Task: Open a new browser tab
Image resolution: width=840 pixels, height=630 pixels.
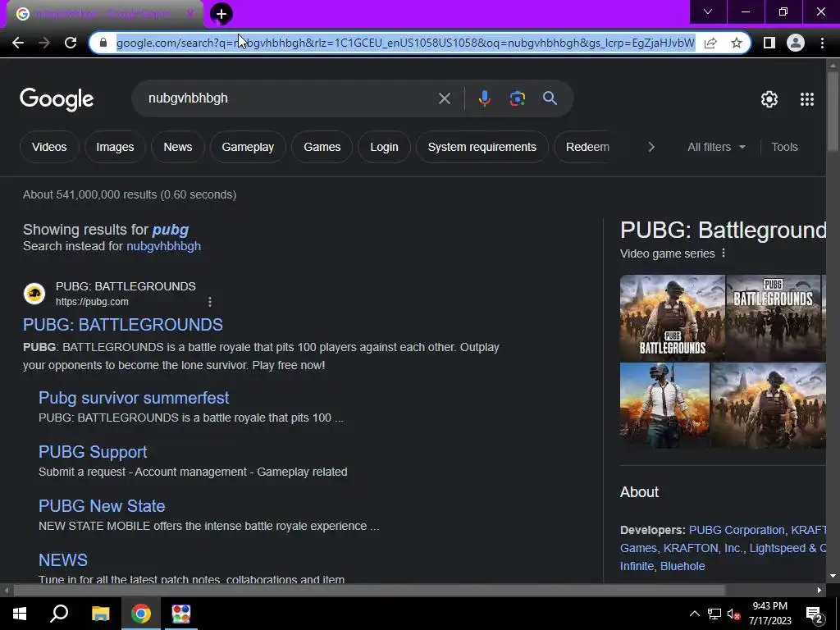Action: [x=221, y=14]
